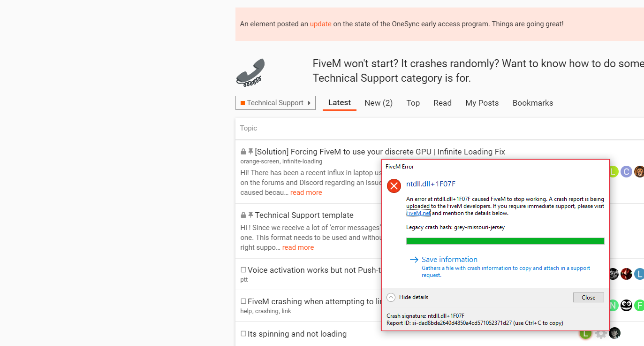Image resolution: width=644 pixels, height=346 pixels.
Task: Open the green 'F' avatar on the FiveM crashing topic
Action: (x=639, y=306)
